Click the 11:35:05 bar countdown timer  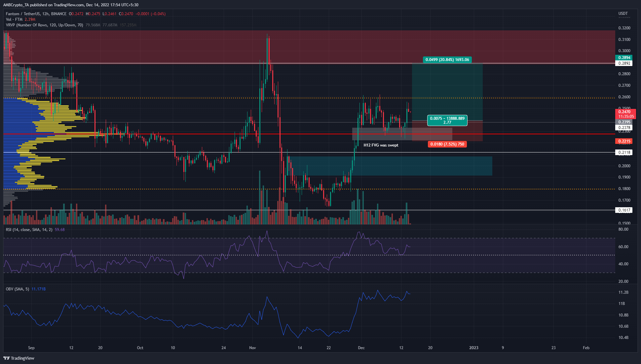tap(625, 116)
